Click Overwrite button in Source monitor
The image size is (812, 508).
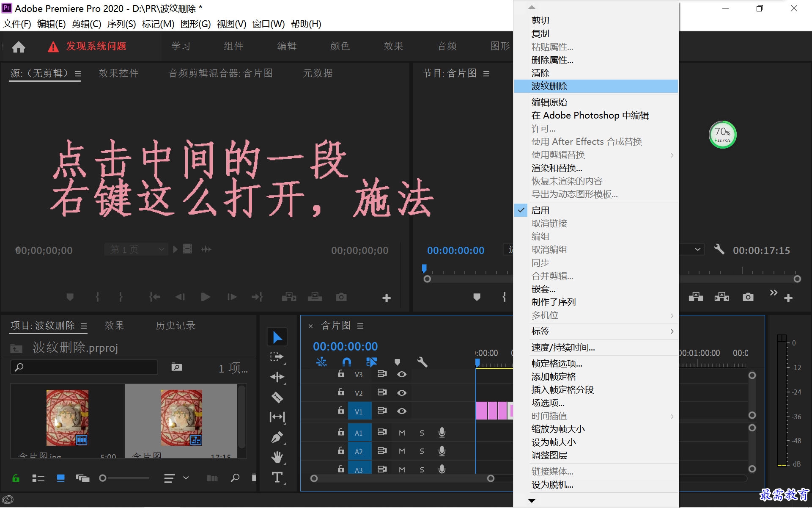315,297
